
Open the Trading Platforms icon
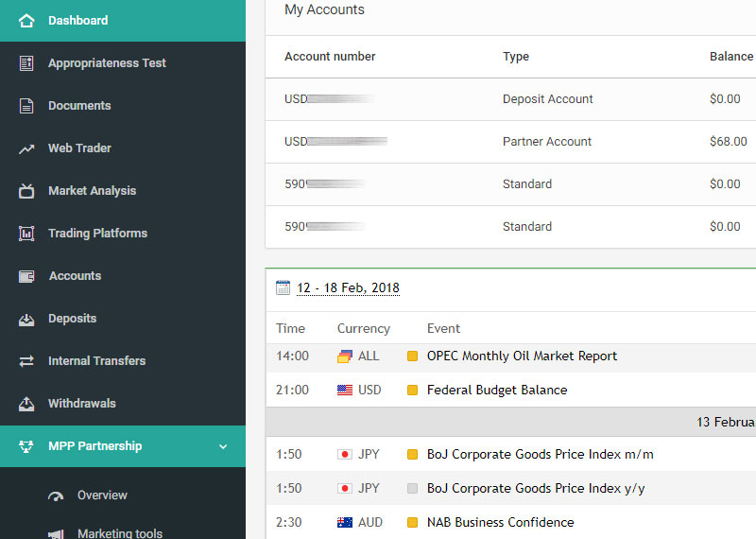point(26,234)
